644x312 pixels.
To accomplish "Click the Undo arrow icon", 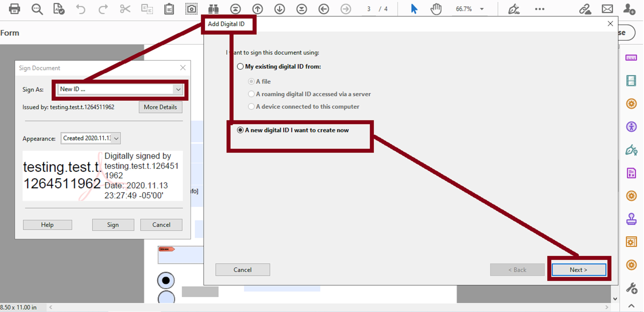I will (x=81, y=9).
